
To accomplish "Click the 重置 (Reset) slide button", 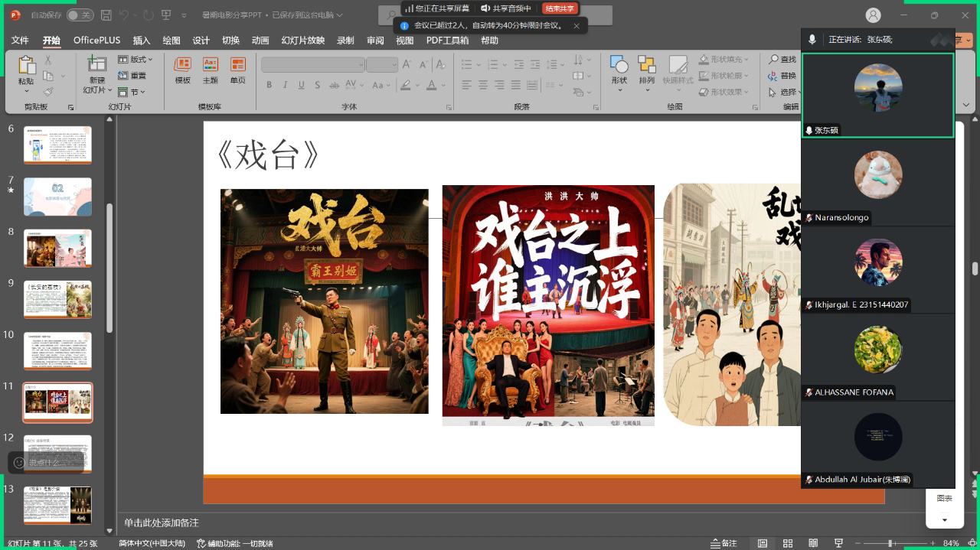I will [132, 76].
